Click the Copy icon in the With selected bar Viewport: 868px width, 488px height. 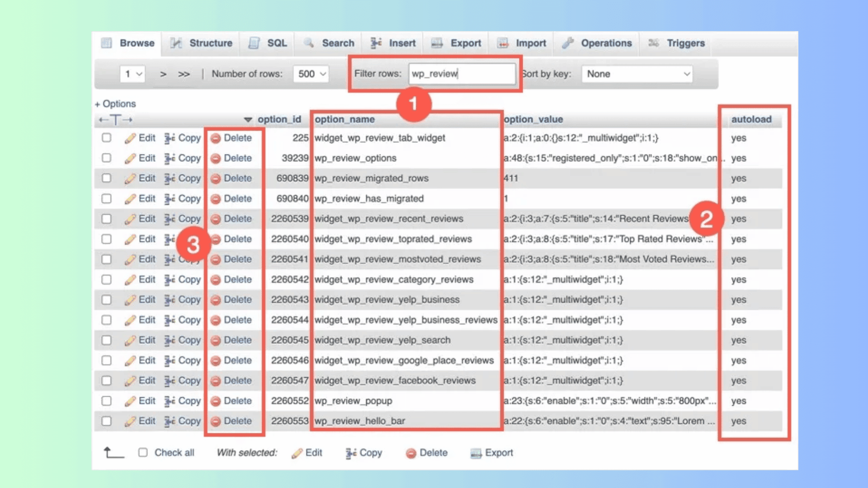(351, 453)
